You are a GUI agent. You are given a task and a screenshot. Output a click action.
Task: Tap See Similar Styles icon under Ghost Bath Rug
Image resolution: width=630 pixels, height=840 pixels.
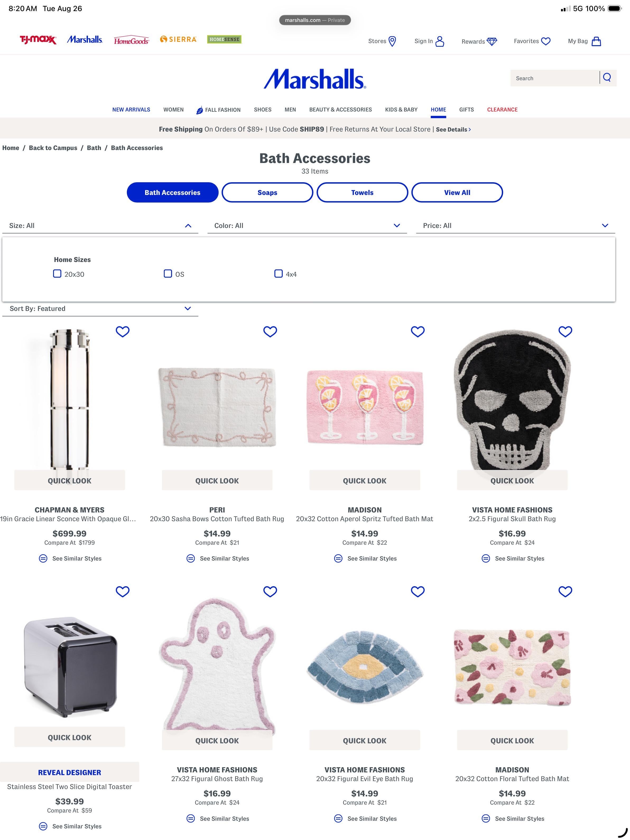(x=191, y=818)
